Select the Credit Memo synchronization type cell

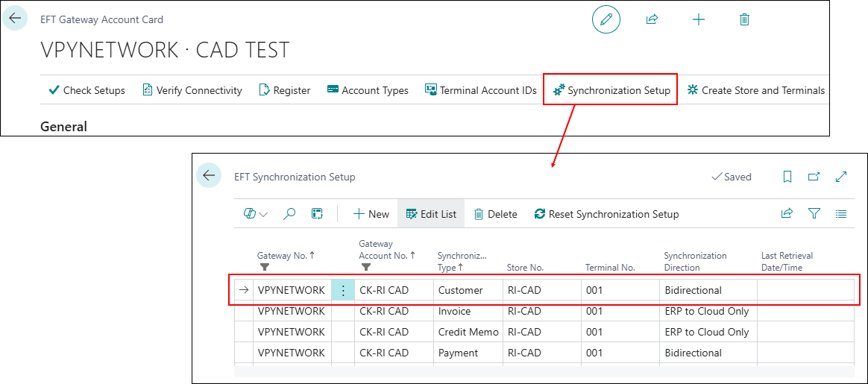(468, 332)
